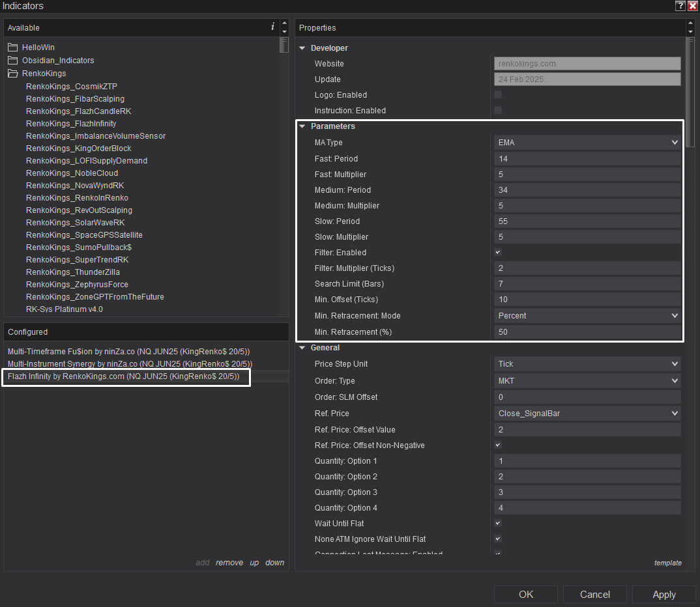Select RenkoKings_SuperTrendRK indicator

(77, 260)
